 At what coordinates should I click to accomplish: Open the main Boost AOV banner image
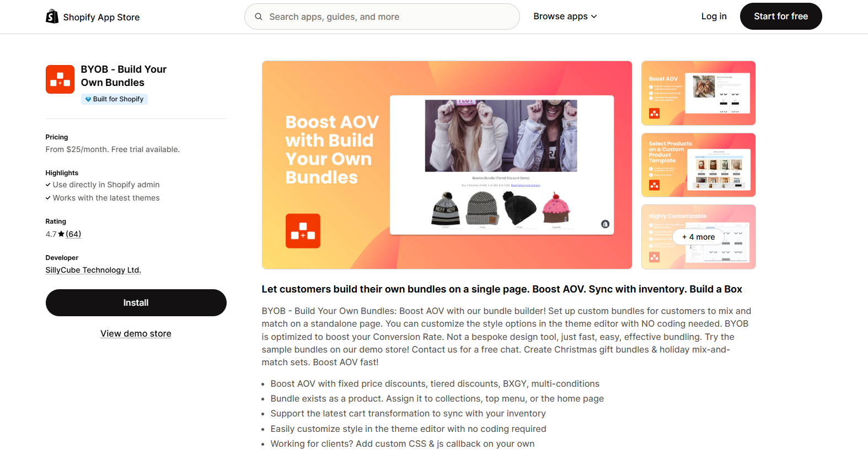coord(447,165)
